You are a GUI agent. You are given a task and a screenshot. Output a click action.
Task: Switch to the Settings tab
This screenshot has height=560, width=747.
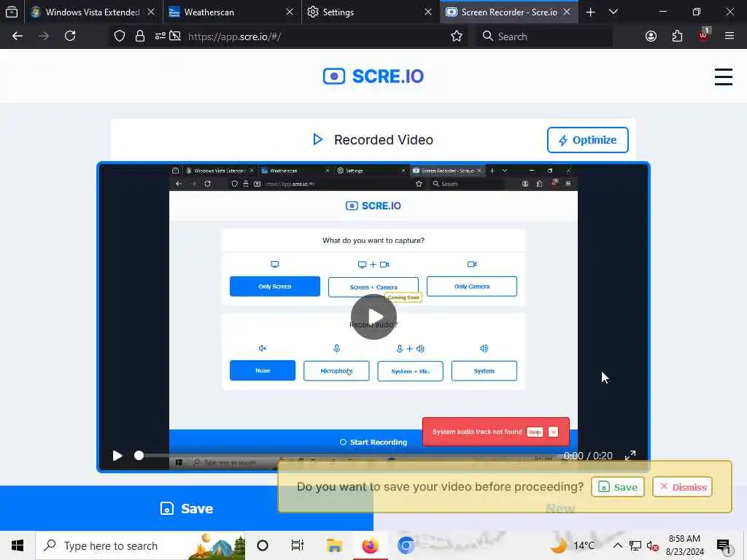[x=370, y=12]
